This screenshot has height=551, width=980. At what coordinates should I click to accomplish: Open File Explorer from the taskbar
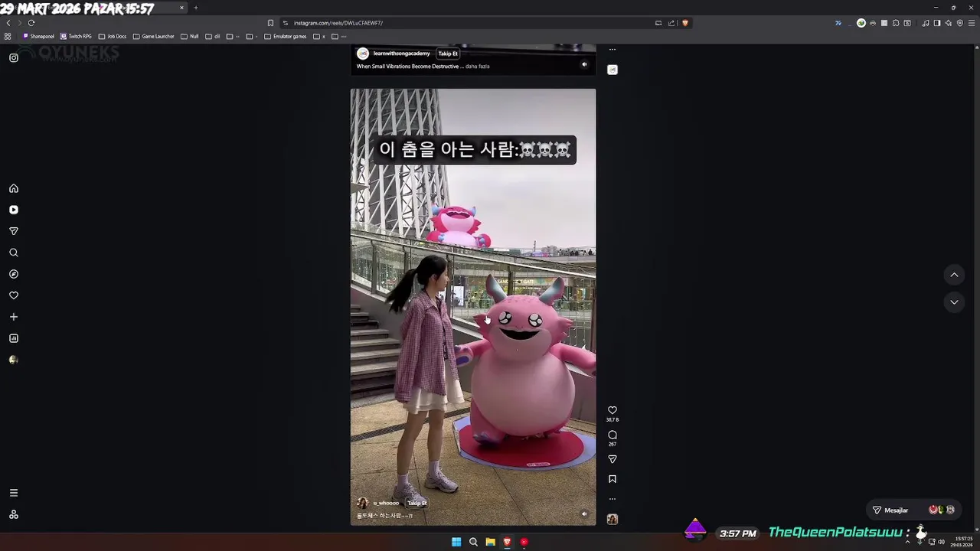tap(490, 542)
